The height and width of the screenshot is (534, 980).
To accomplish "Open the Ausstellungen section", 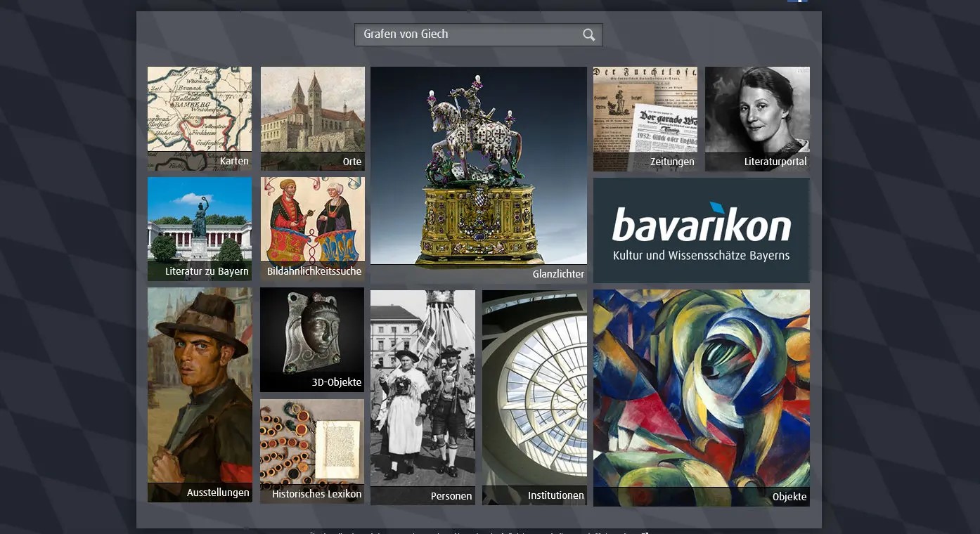I will pos(199,395).
